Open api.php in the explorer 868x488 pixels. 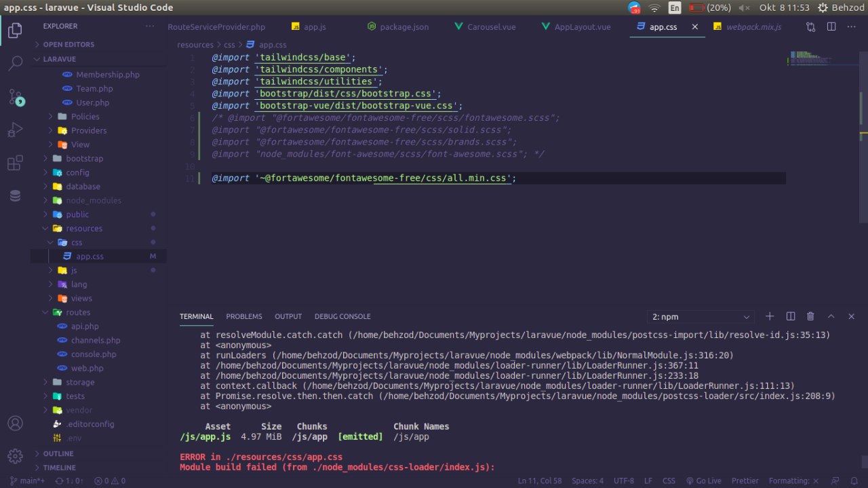point(98,326)
